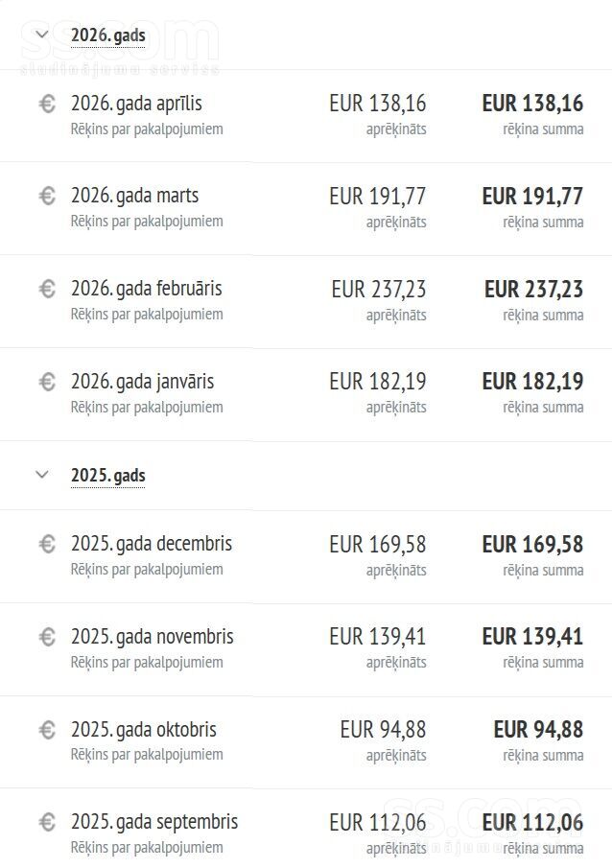This screenshot has width=612, height=868.
Task: Collapse the 2026. gads chevron
Action: (42, 35)
